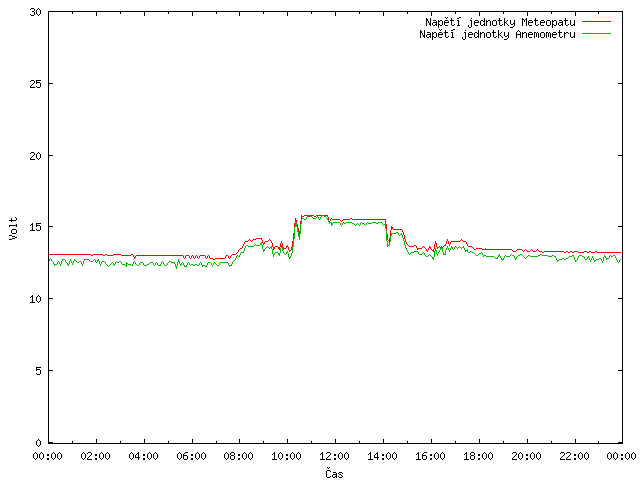Click the x-axis label 22:00
640x480 pixels.
[x=574, y=456]
